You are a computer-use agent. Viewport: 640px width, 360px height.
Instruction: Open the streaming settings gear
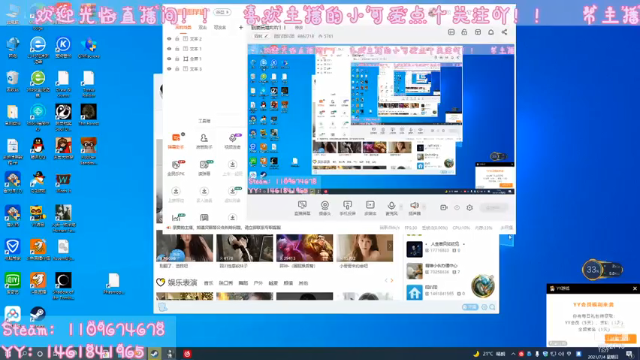click(x=470, y=208)
